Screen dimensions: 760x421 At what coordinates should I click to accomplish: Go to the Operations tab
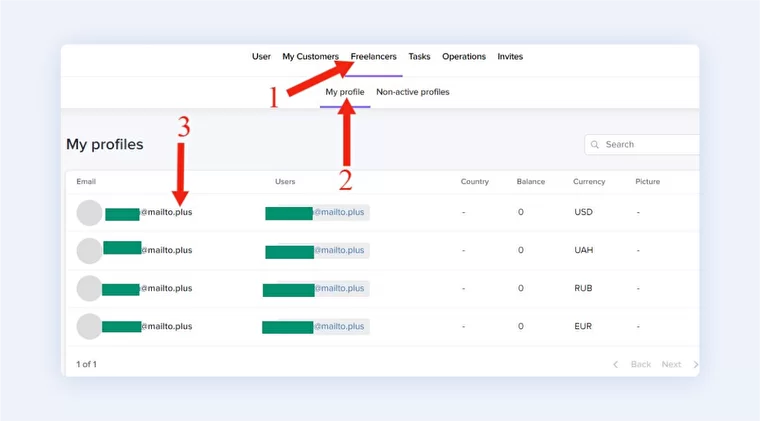tap(464, 57)
